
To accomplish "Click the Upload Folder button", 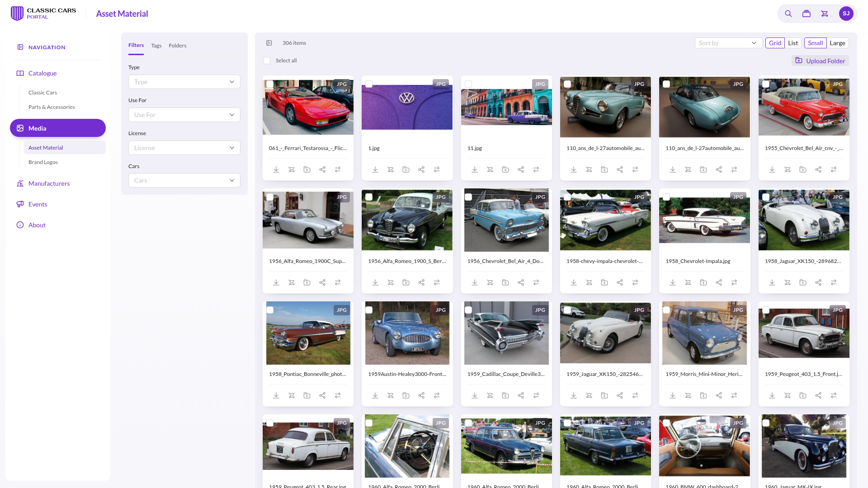I will (820, 61).
